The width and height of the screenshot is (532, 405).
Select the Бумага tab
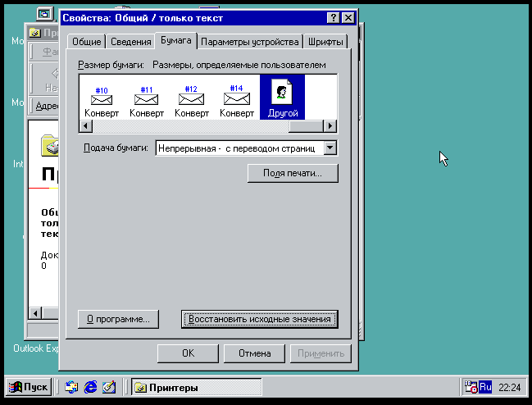click(x=175, y=40)
